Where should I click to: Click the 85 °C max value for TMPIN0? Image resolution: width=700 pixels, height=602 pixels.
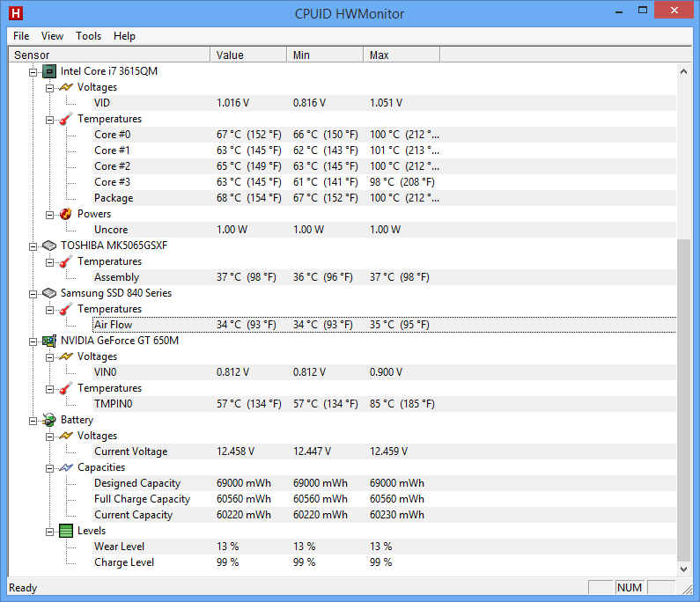[402, 404]
